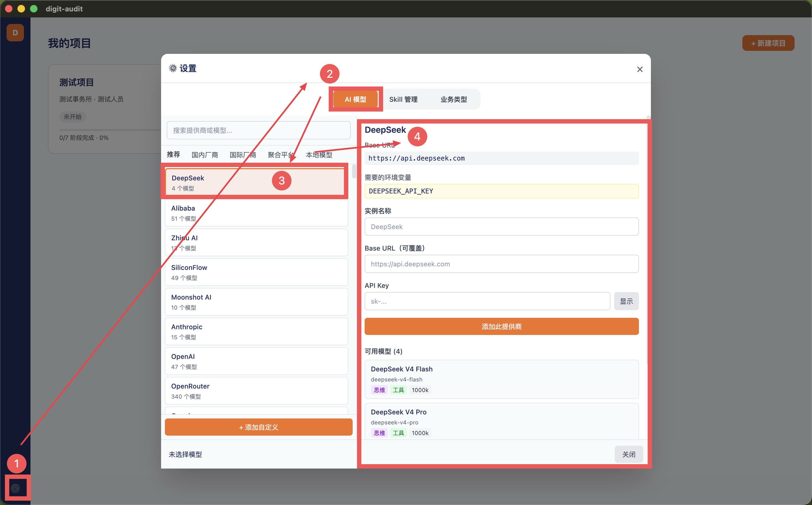This screenshot has width=812, height=505.
Task: Pick the OpenAI provider
Action: 256,361
